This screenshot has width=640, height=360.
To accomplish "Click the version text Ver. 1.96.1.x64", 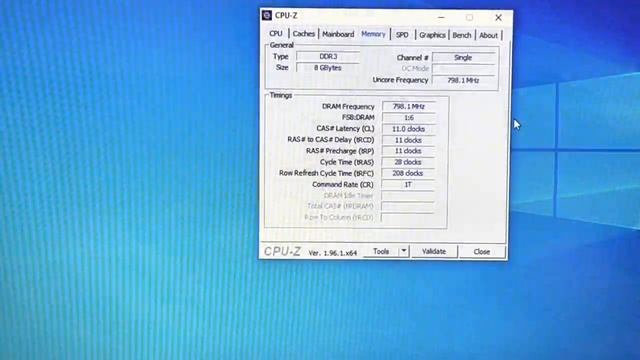I will tap(333, 253).
